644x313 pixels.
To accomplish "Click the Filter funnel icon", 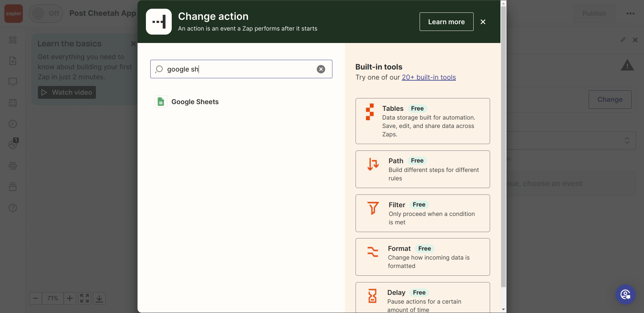I will point(373,208).
